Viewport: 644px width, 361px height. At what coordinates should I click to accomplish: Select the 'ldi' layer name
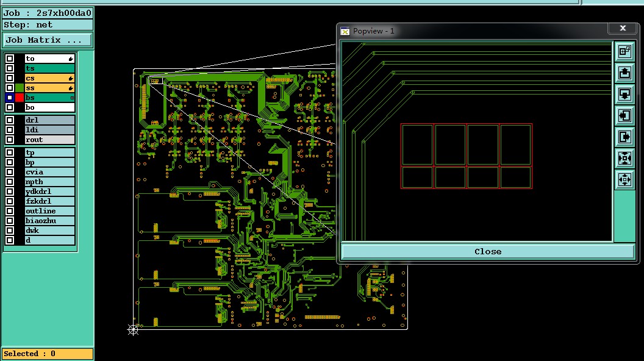(x=49, y=130)
